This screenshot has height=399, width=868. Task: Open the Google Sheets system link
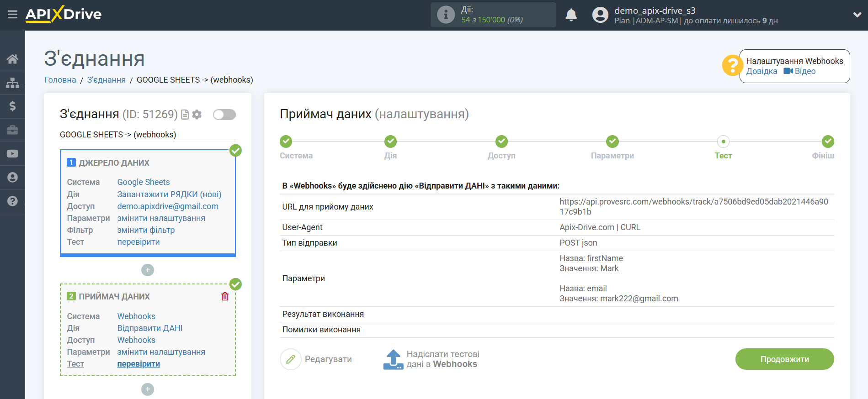coord(144,182)
